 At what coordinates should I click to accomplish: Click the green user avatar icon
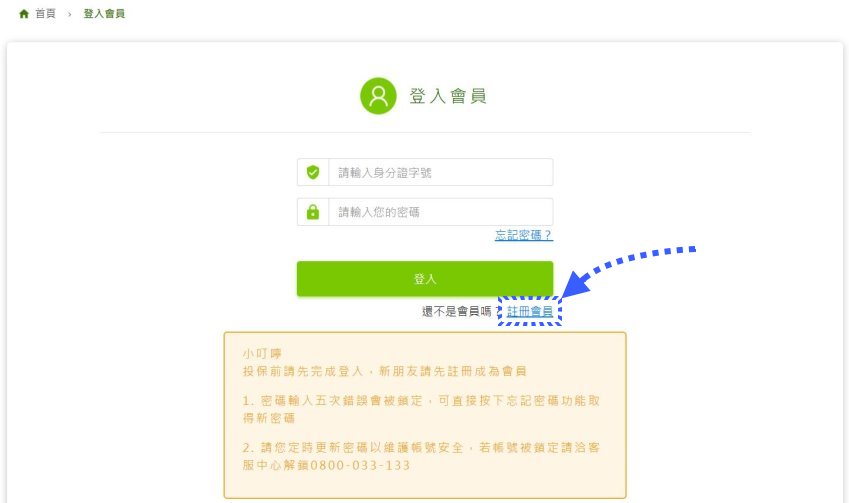tap(378, 96)
